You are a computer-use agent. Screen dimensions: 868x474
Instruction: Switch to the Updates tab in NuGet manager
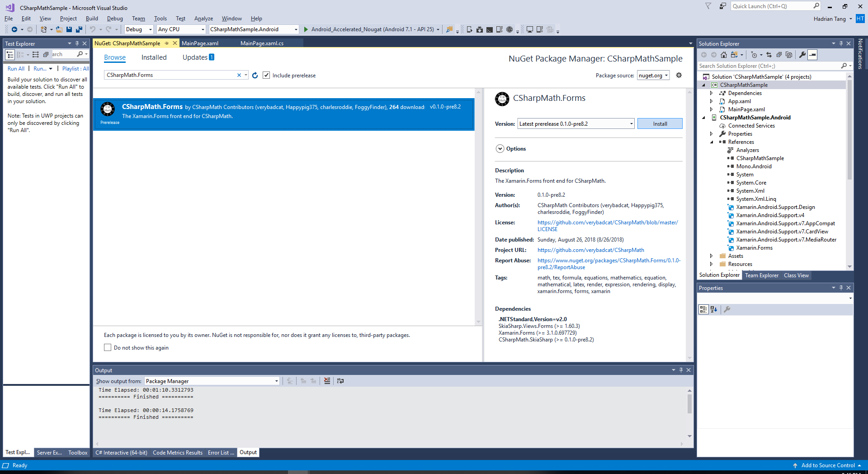(194, 57)
